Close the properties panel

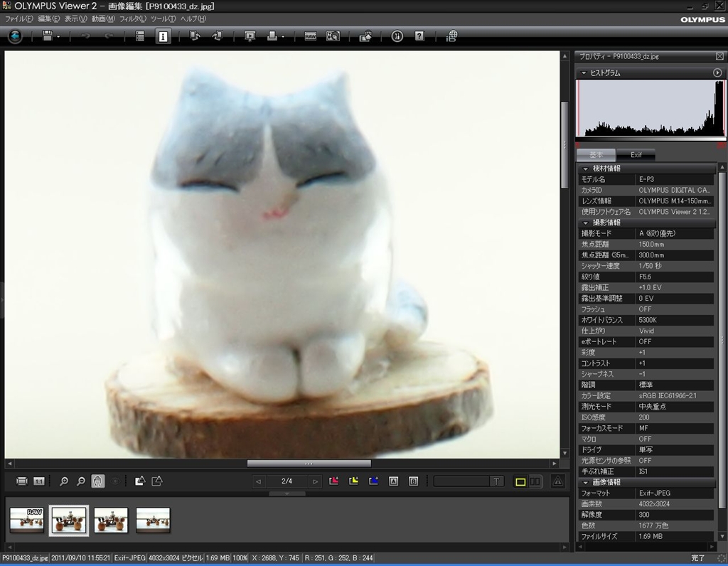click(719, 57)
